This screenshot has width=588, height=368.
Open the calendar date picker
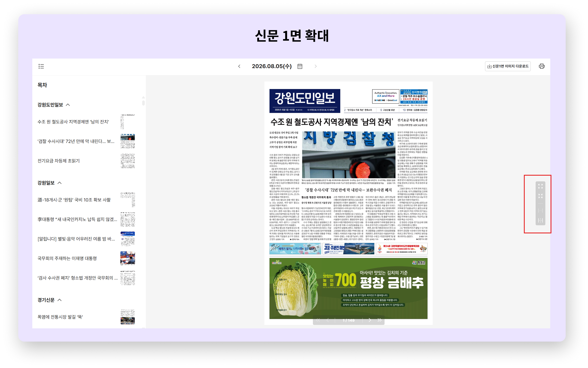[x=300, y=66]
